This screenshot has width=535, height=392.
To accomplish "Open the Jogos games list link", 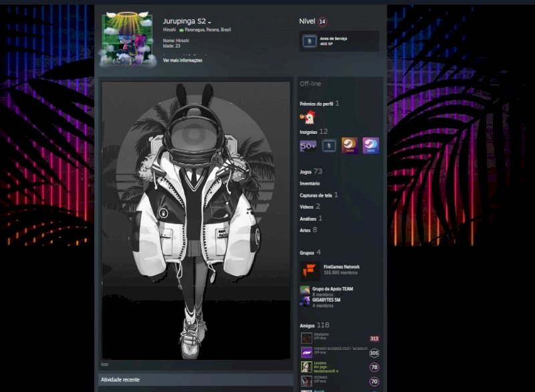I will click(306, 172).
